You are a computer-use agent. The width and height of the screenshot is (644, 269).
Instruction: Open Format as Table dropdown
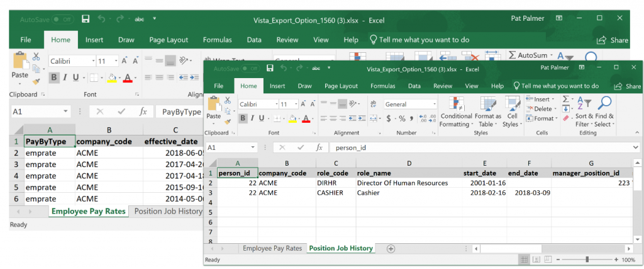pyautogui.click(x=488, y=113)
